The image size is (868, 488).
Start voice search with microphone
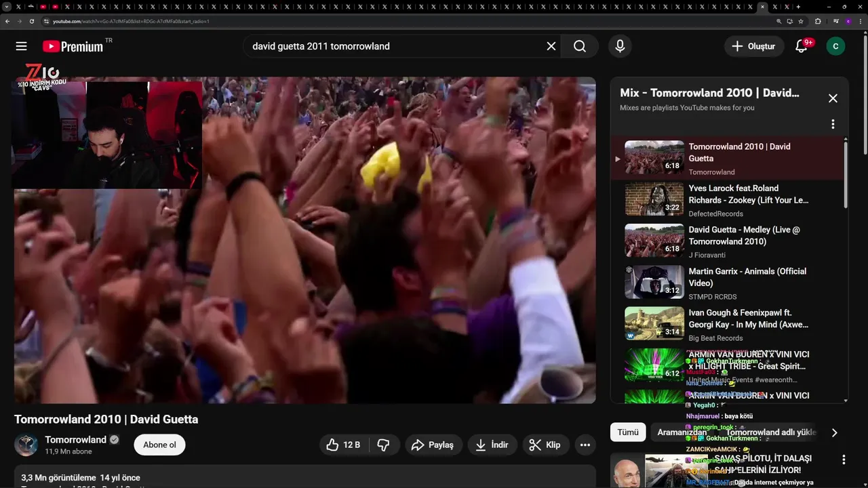620,46
